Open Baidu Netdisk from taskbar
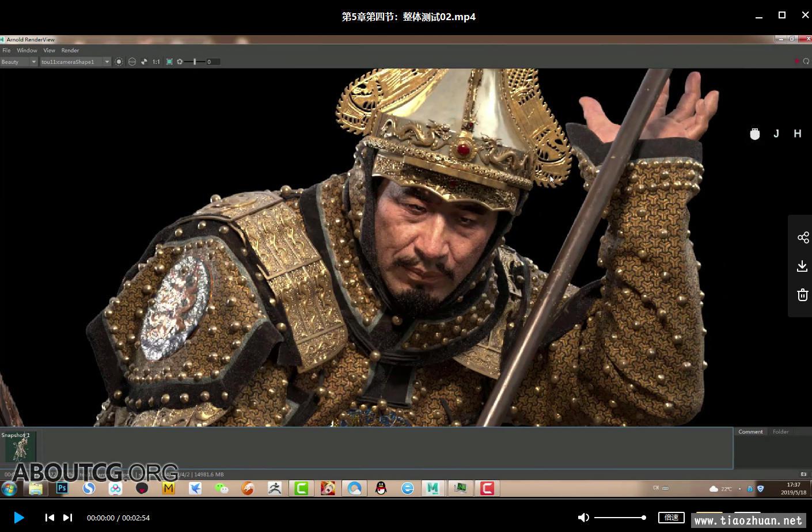This screenshot has width=812, height=532. [115, 489]
